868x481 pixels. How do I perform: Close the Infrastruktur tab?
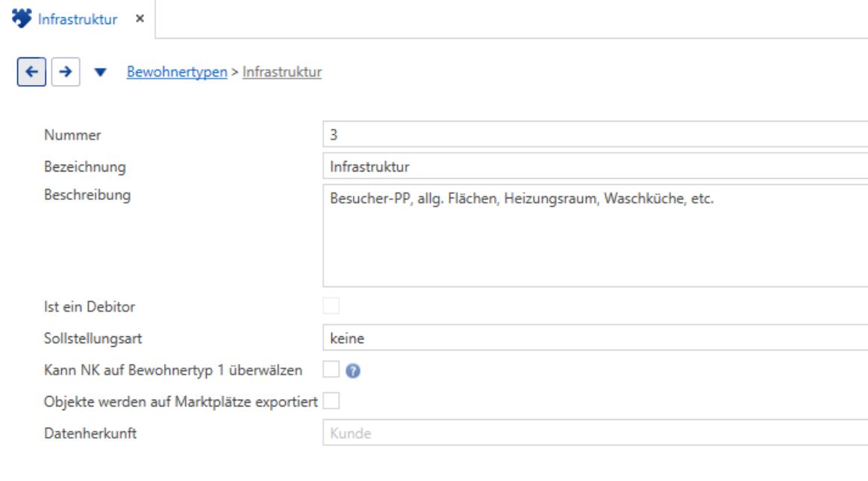point(140,19)
